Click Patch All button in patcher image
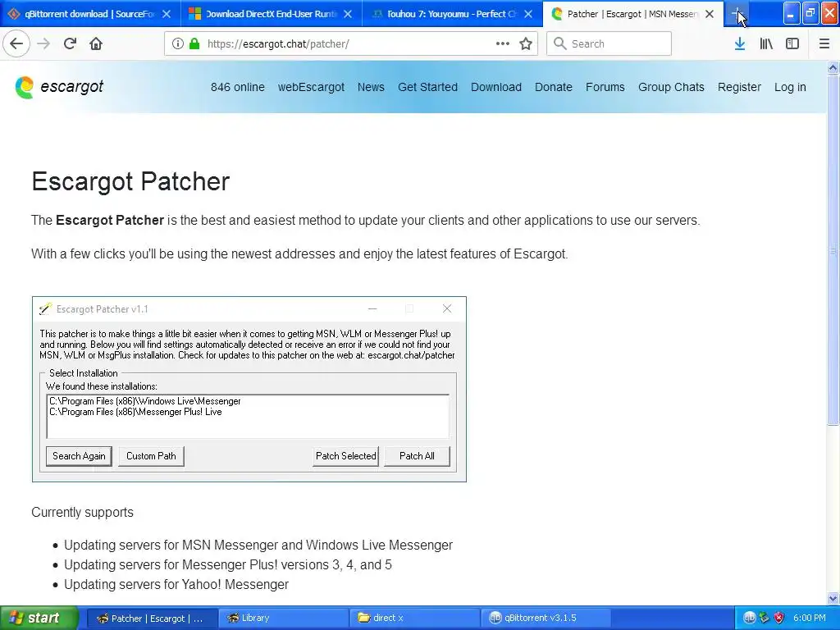Viewport: 840px width, 630px height. [417, 456]
